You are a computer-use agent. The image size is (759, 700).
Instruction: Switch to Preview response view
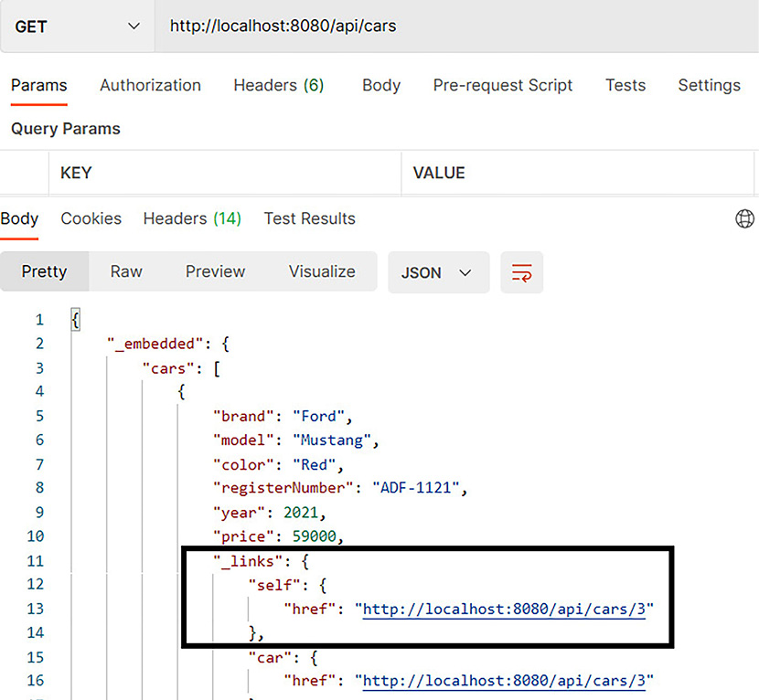coord(215,271)
